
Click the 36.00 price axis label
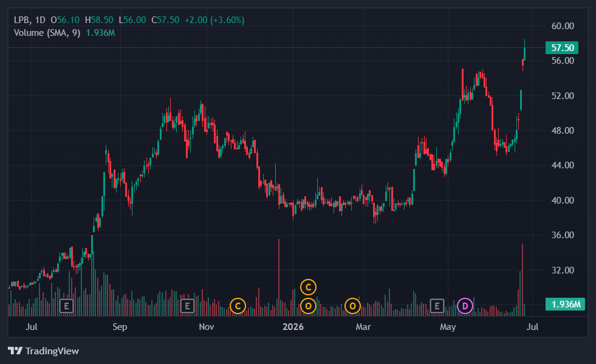[563, 235]
